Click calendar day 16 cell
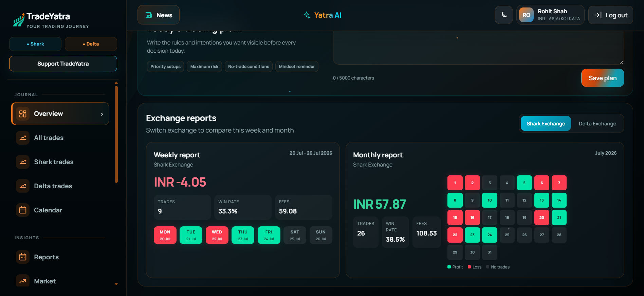The height and width of the screenshot is (296, 644). [472, 217]
